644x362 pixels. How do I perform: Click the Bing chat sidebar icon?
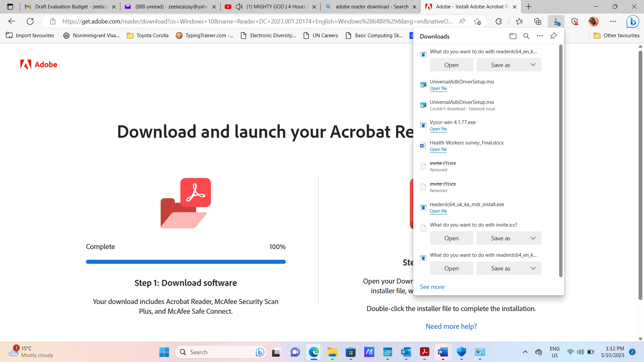pos(633,21)
